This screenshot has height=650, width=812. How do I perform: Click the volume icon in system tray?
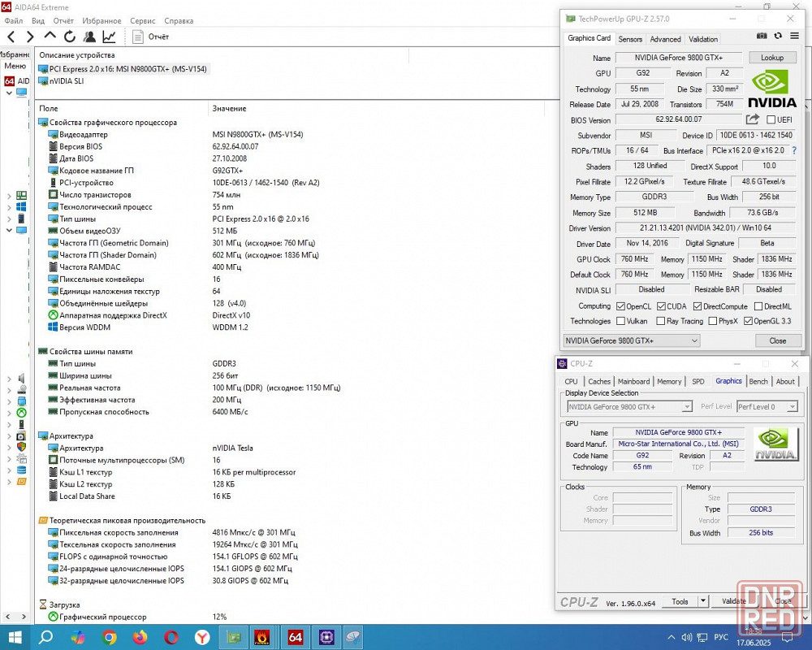687,637
